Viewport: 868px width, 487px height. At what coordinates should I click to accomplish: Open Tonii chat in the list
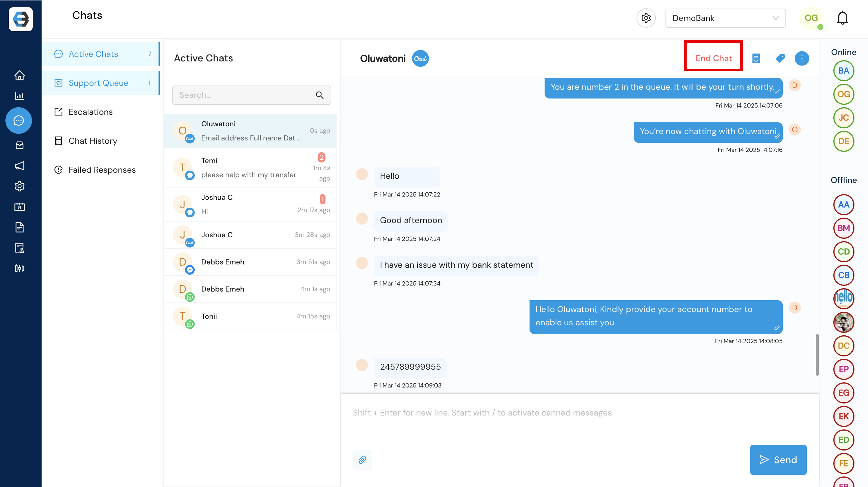pos(250,316)
